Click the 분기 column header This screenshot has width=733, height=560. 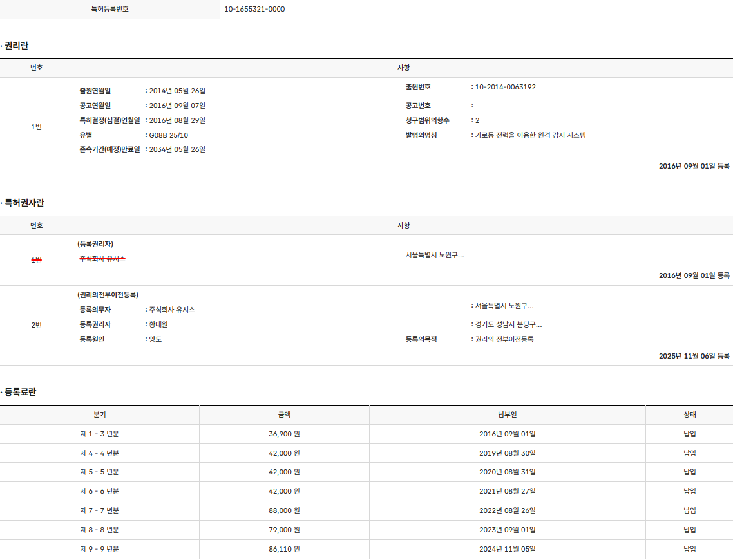coord(99,415)
